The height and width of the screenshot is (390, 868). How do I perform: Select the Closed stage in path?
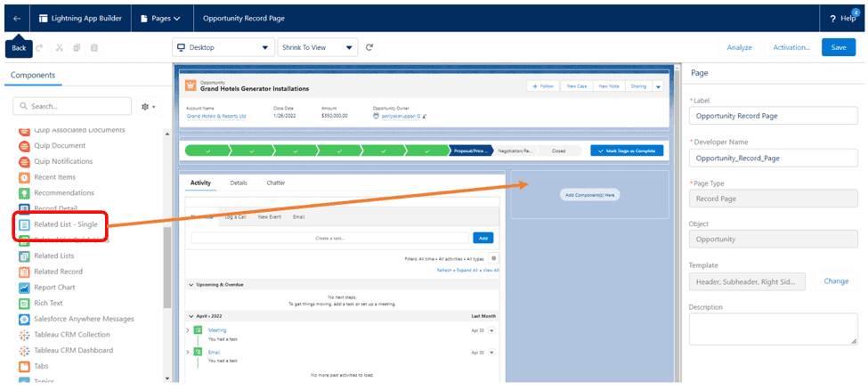click(559, 150)
